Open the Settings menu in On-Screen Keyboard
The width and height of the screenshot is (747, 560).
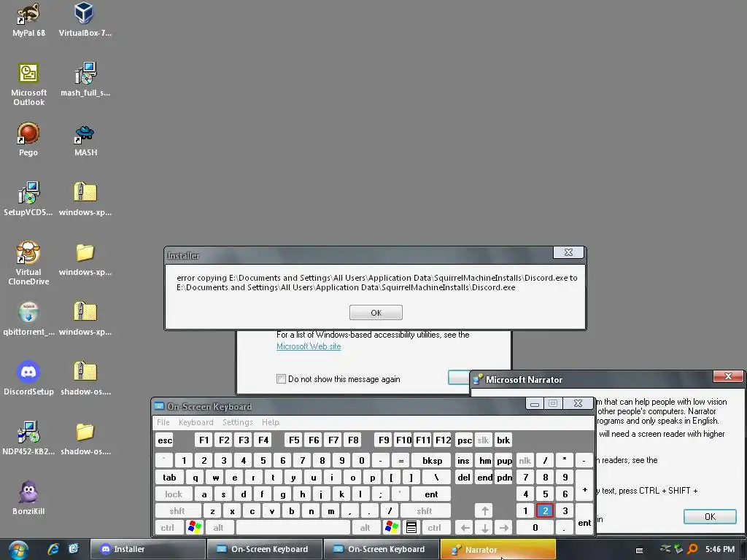click(x=238, y=422)
